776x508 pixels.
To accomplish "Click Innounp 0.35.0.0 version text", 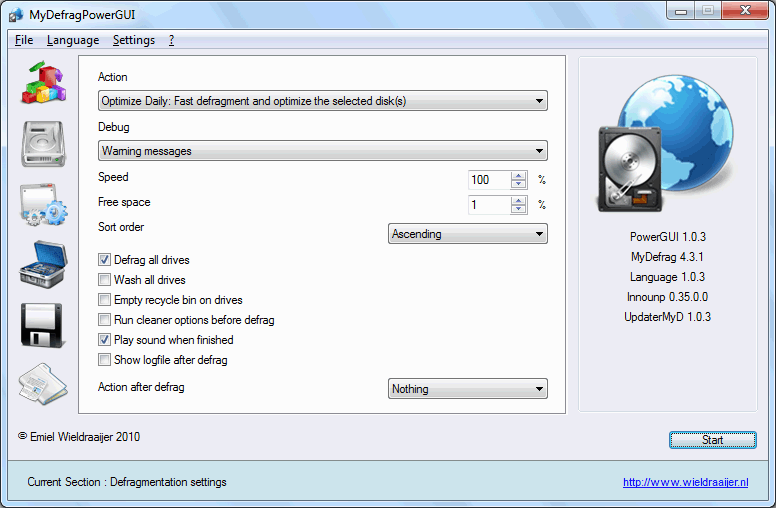I will 667,297.
